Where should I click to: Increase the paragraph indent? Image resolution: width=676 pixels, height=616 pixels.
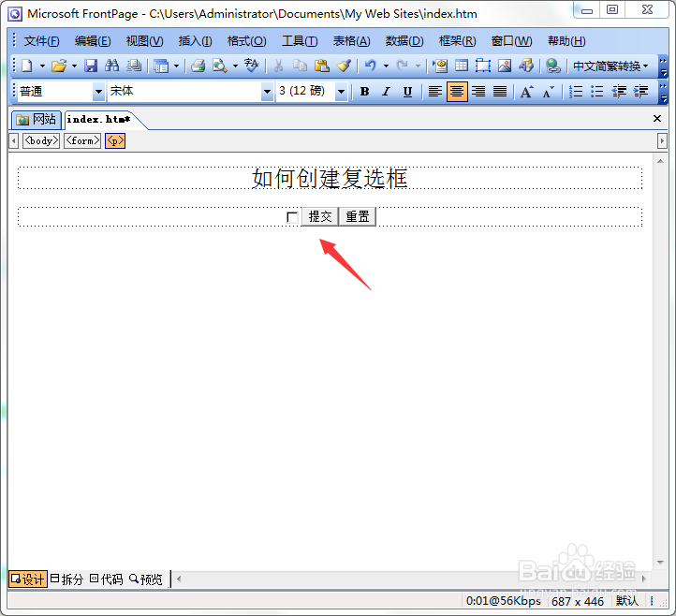[641, 92]
